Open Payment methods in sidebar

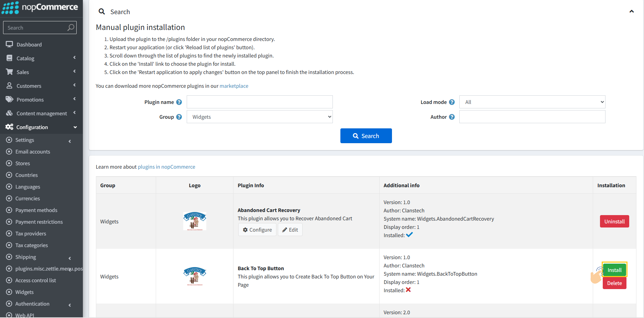36,210
